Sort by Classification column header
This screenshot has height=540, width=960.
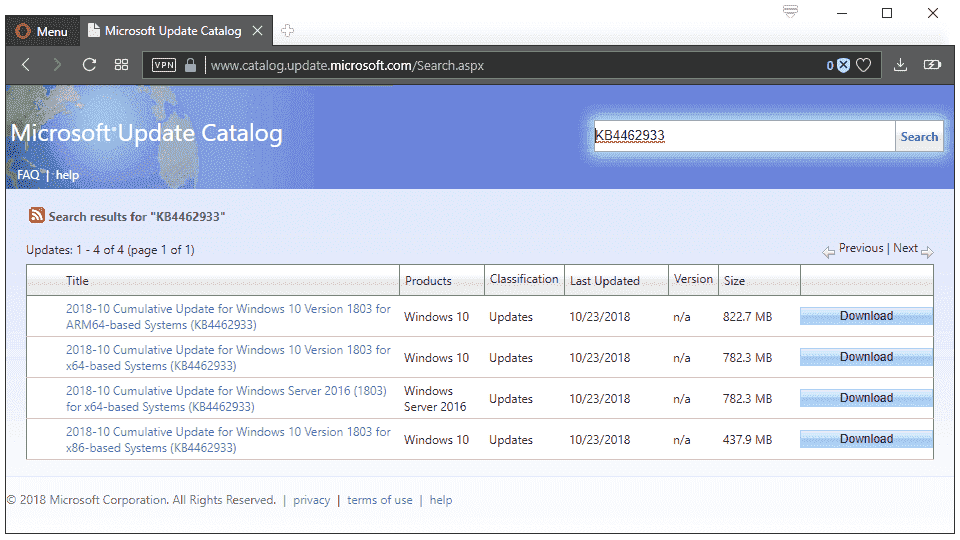pos(524,279)
